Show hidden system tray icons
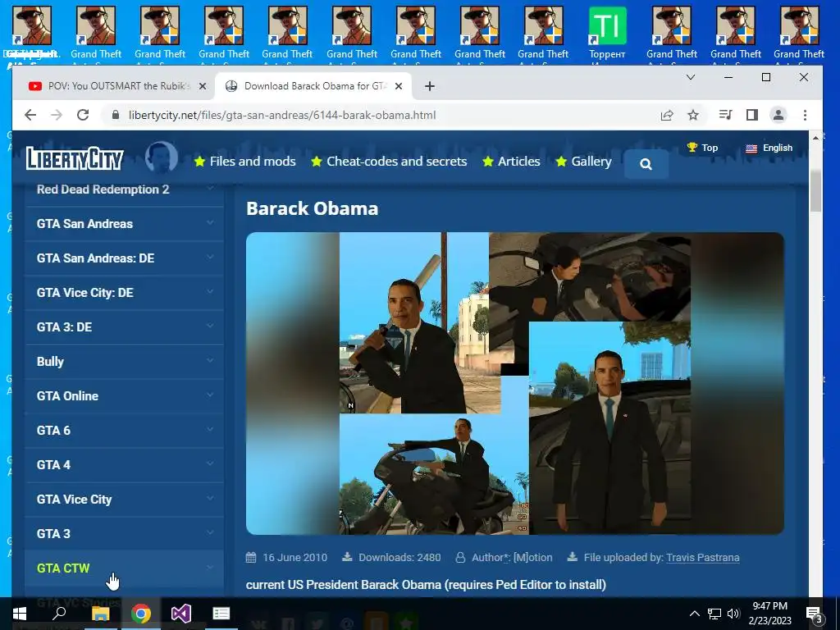 pos(694,614)
